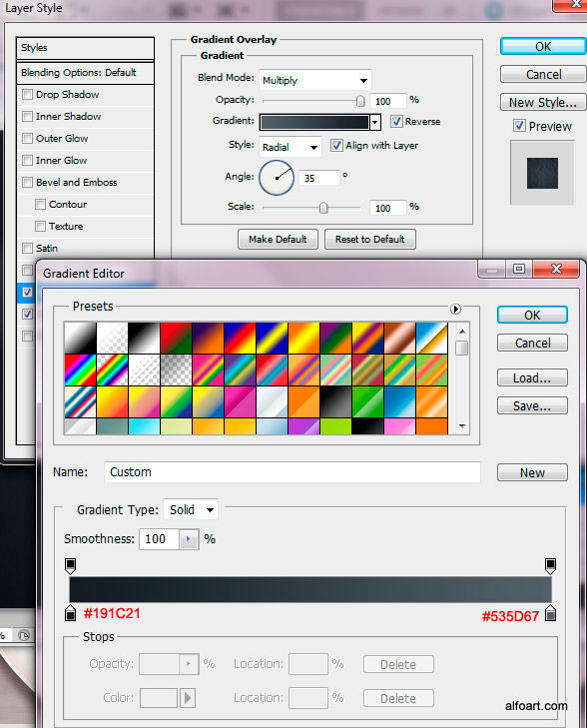Image resolution: width=587 pixels, height=728 pixels.
Task: Uncheck the Reverse gradient checkbox
Action: coord(396,121)
